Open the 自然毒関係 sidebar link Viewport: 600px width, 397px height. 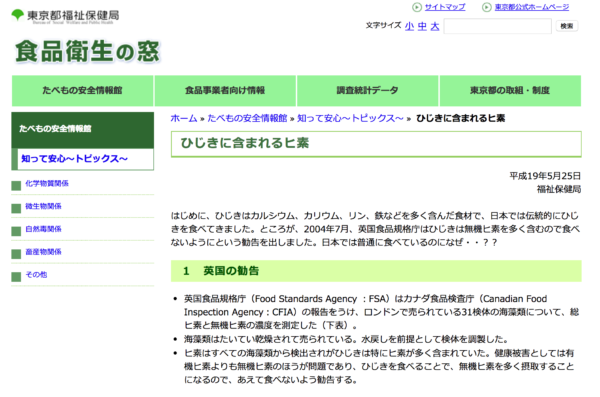click(43, 229)
